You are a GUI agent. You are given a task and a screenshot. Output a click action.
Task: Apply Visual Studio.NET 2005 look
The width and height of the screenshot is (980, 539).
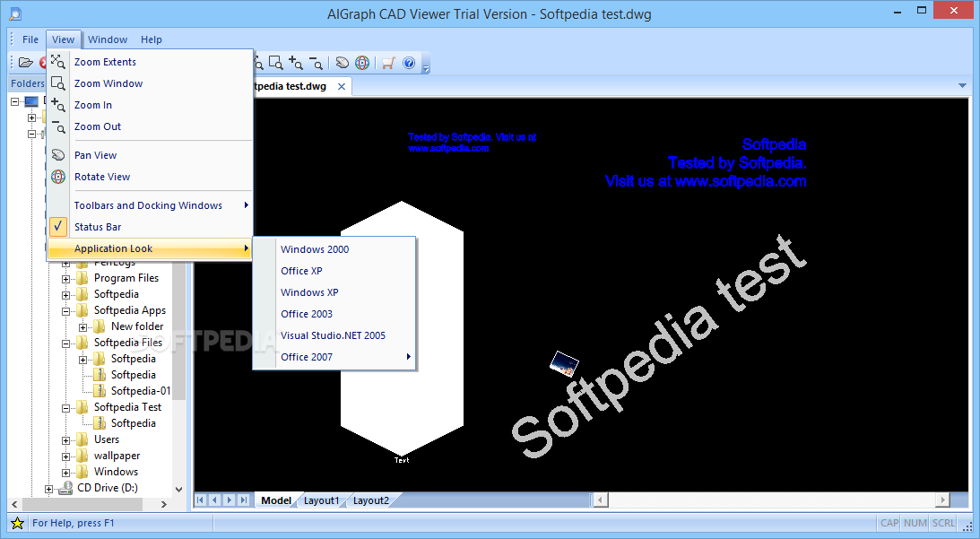pyautogui.click(x=334, y=335)
